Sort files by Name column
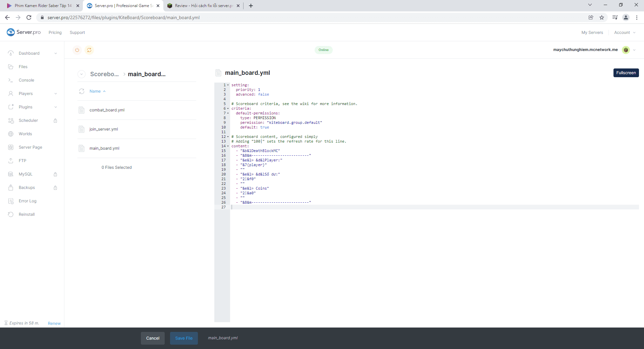 [95, 91]
